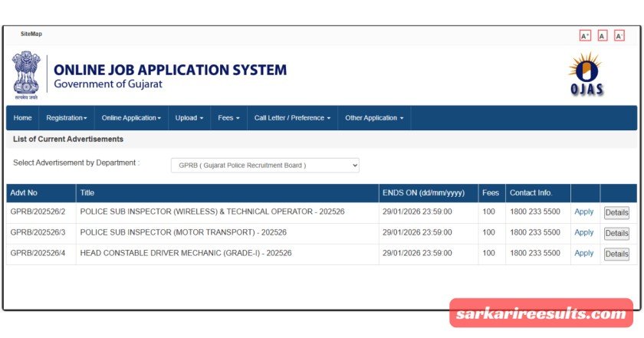The height and width of the screenshot is (338, 644).
Task: View Details for advertisement GPRB/202526/3
Action: 616,234
